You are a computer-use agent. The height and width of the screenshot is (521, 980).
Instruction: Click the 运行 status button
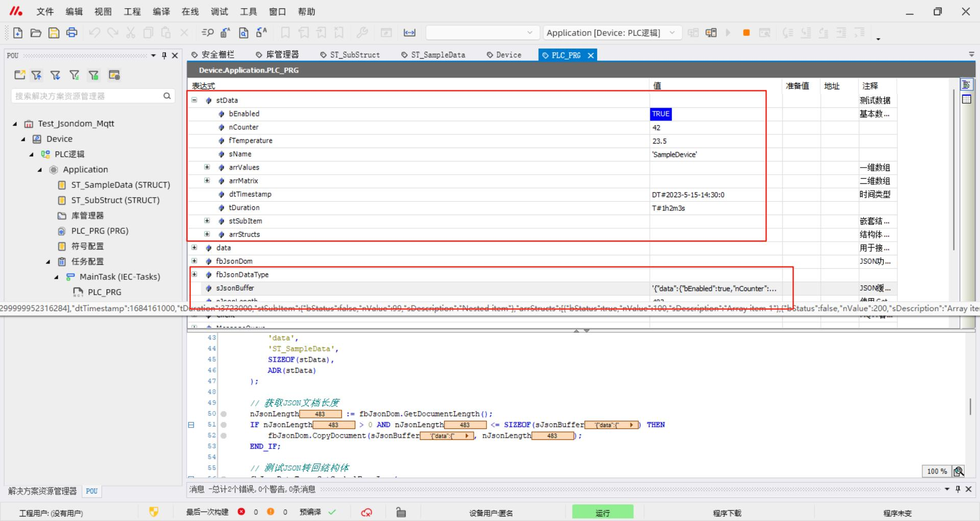(602, 512)
